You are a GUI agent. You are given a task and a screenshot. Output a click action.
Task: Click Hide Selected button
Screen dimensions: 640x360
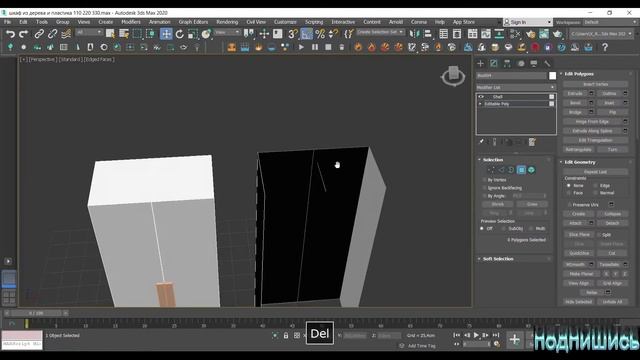[x=579, y=302]
